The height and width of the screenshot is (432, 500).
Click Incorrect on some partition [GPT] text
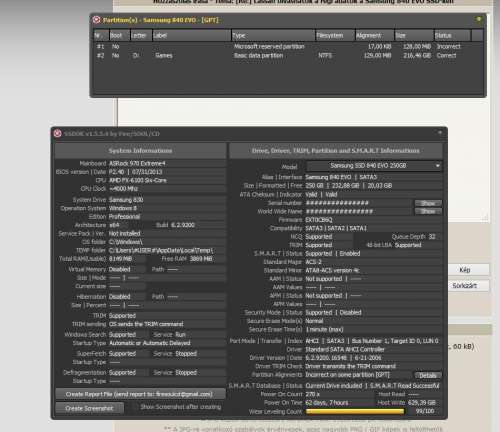[347, 375]
